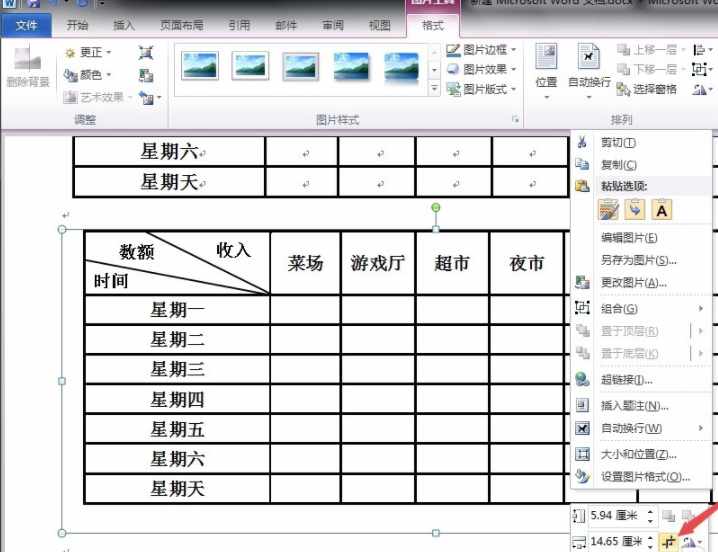Open the reset picture dropdown arrow

click(159, 97)
